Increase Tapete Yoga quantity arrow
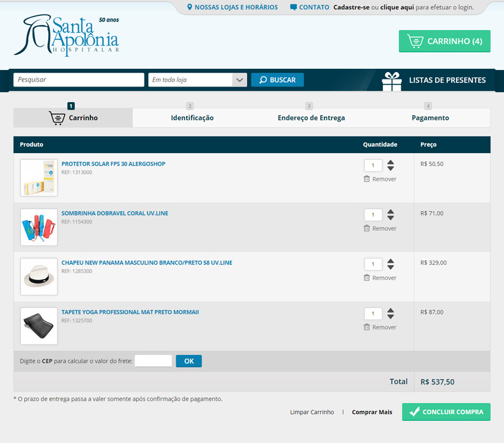Image resolution: width=504 pixels, height=443 pixels. (390, 311)
